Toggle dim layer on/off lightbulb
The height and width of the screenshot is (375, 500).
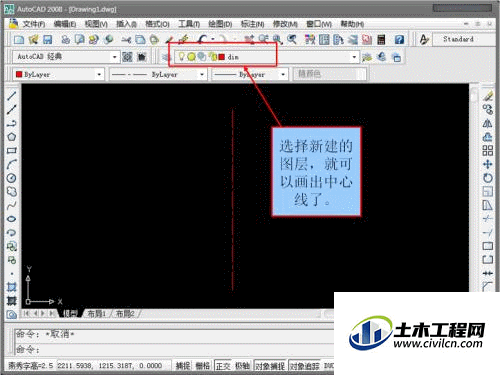point(181,57)
